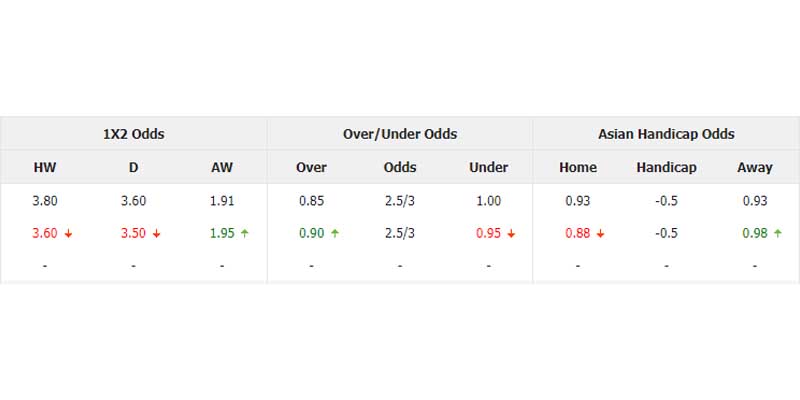
Task: Click the green up arrow beside 1.95
Action: pyautogui.click(x=245, y=234)
